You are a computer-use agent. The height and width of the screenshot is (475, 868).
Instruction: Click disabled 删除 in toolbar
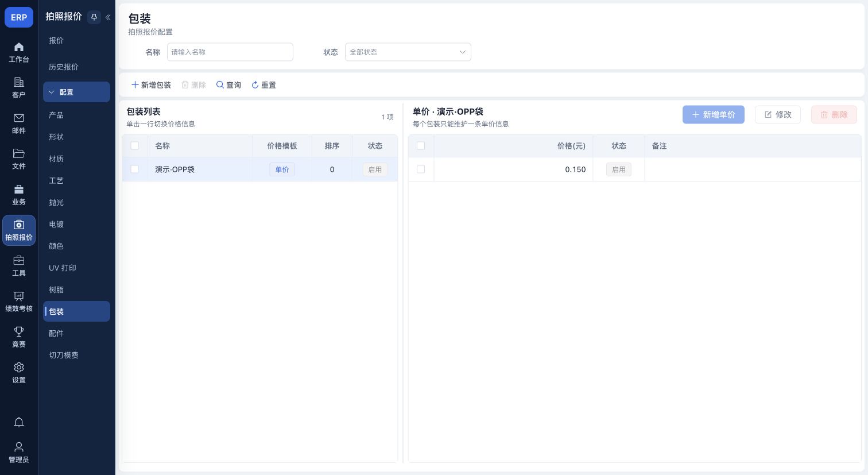[193, 85]
